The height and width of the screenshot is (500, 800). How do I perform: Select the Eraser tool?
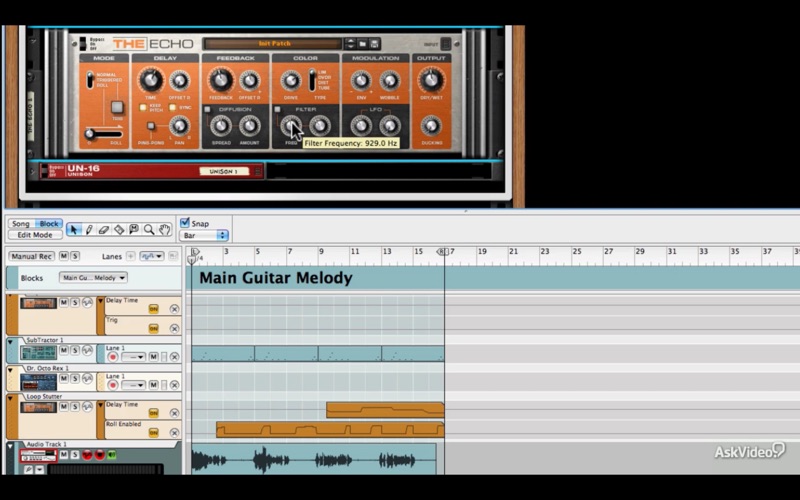point(104,230)
